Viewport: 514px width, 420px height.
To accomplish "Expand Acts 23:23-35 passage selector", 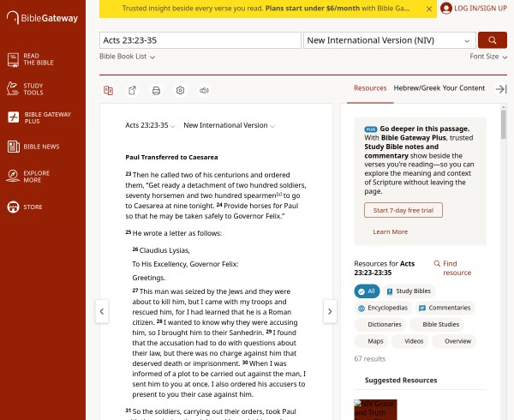I will (150, 125).
